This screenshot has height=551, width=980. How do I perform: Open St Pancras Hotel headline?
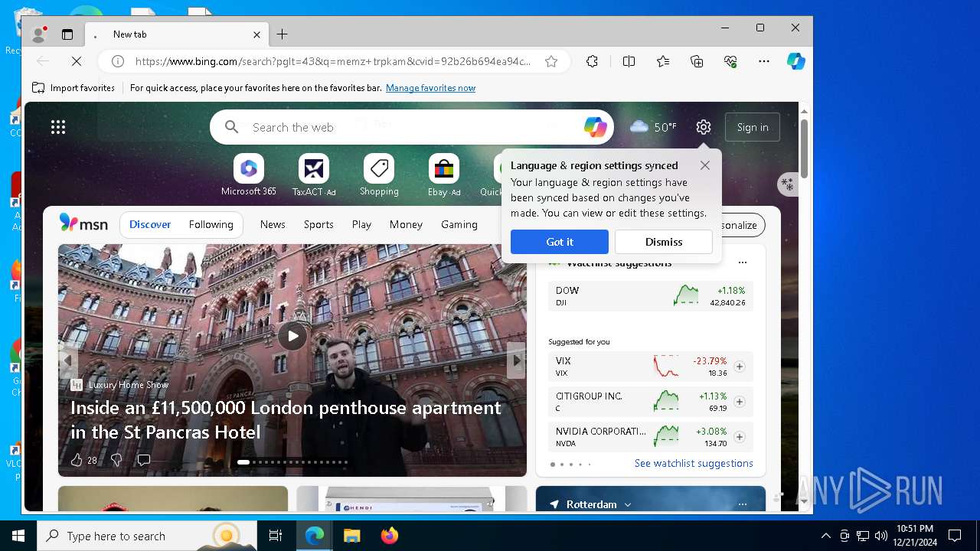(286, 419)
